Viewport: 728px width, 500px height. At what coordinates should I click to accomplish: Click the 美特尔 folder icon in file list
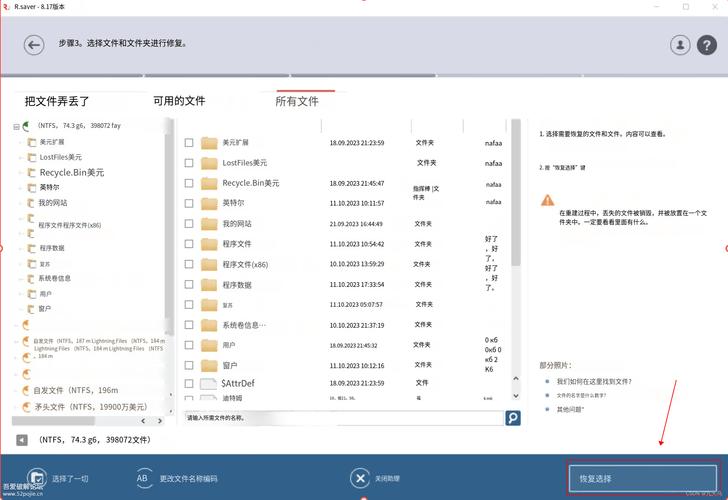[209, 203]
